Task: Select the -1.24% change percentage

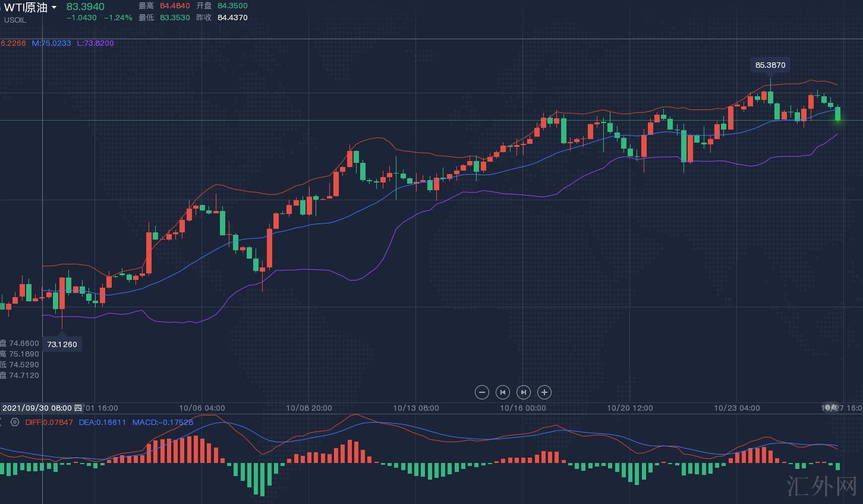Action: tap(118, 18)
